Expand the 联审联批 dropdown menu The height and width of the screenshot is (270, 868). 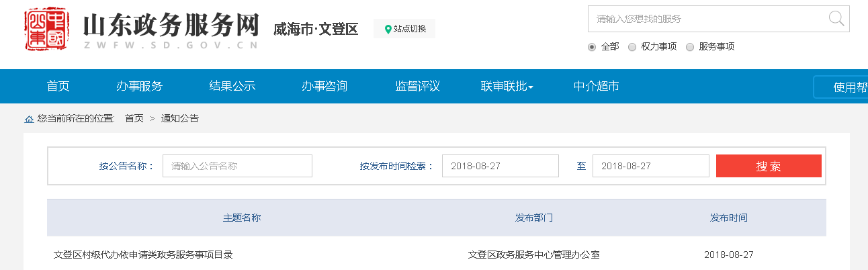pos(507,87)
